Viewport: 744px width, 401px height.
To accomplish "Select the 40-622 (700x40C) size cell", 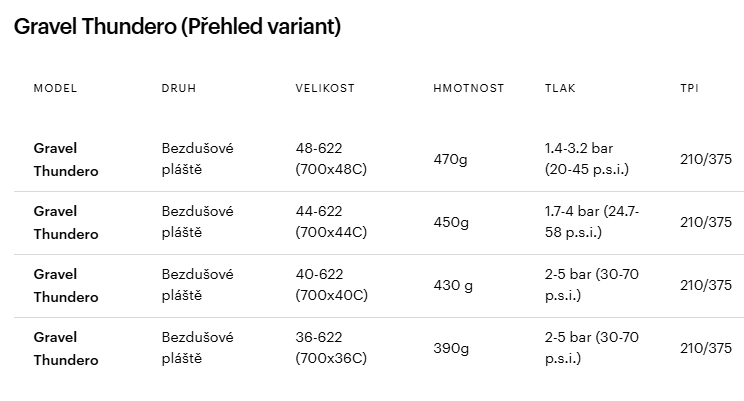I will pos(332,285).
